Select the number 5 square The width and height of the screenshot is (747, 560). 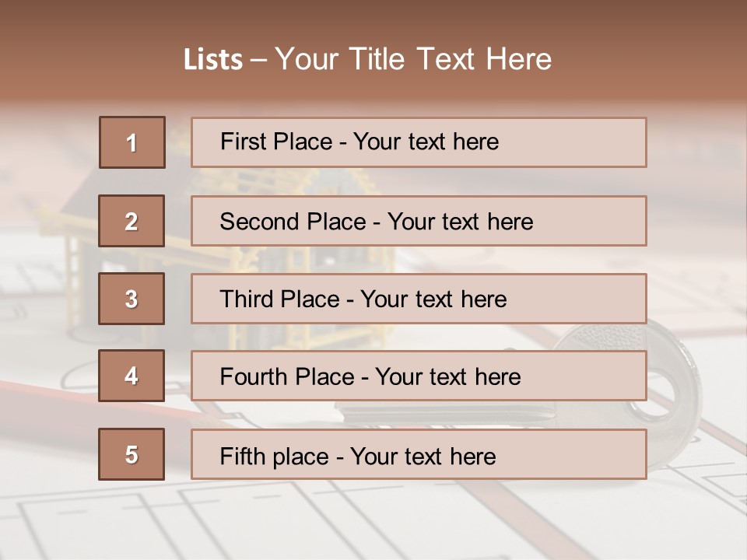132,454
